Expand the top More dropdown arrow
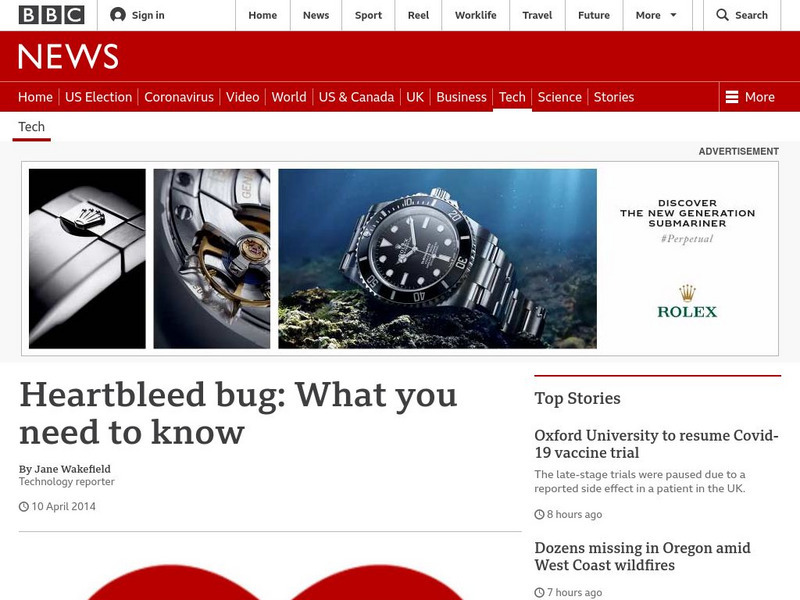800x600 pixels. pyautogui.click(x=673, y=15)
